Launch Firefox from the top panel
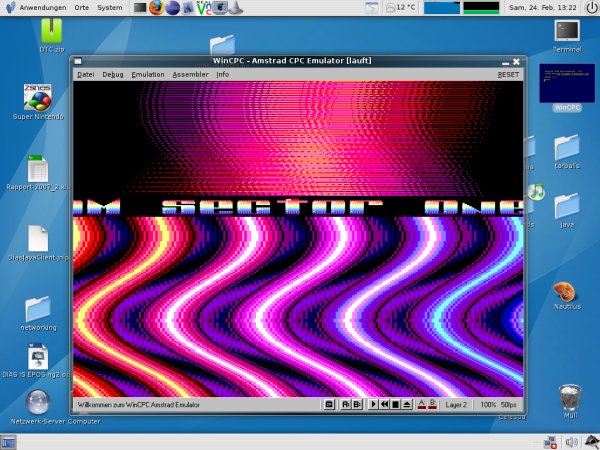The image size is (600, 450). (x=156, y=8)
